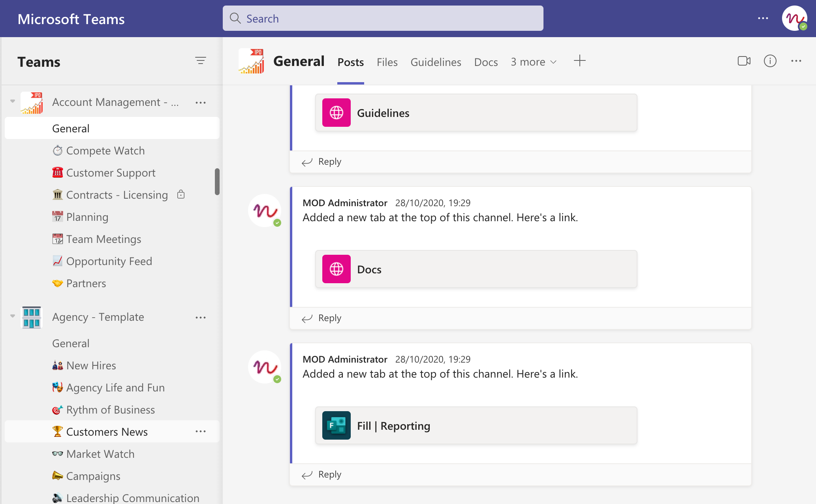
Task: Open Customers News channel more options
Action: pyautogui.click(x=201, y=431)
